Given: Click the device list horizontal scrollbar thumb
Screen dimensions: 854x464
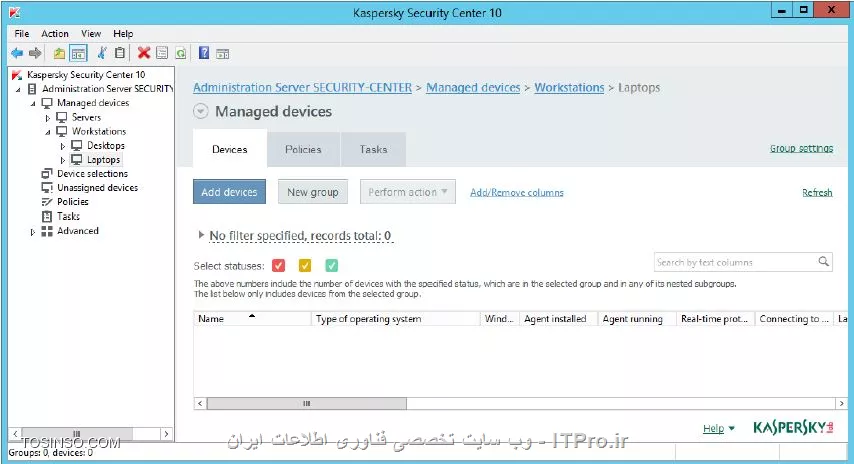Looking at the screenshot, I should point(307,404).
